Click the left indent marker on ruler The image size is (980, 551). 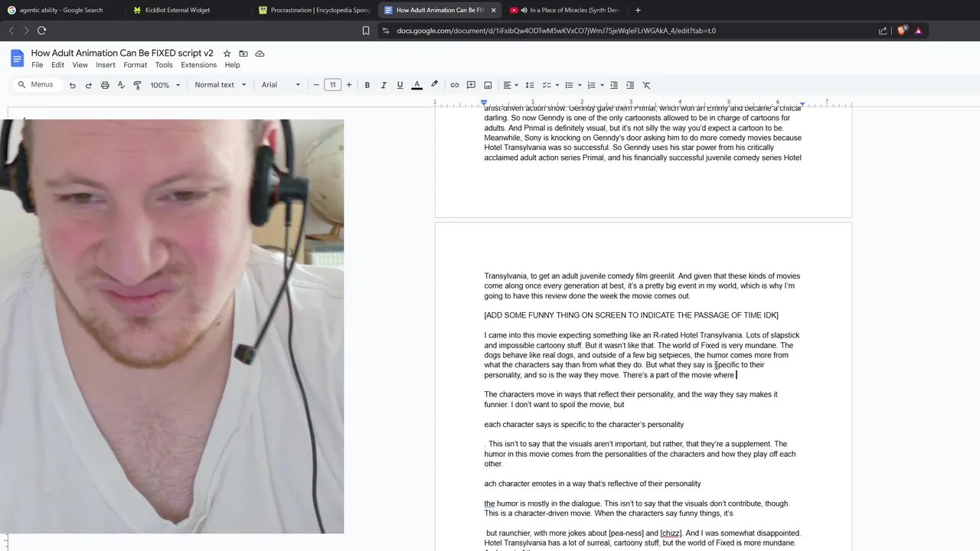coord(484,103)
